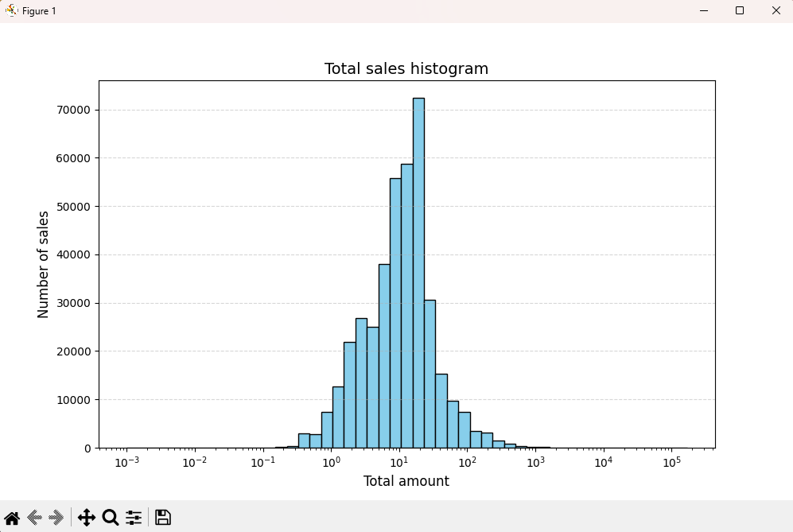Maximize the Figure 1 window
This screenshot has width=793, height=532.
click(740, 10)
